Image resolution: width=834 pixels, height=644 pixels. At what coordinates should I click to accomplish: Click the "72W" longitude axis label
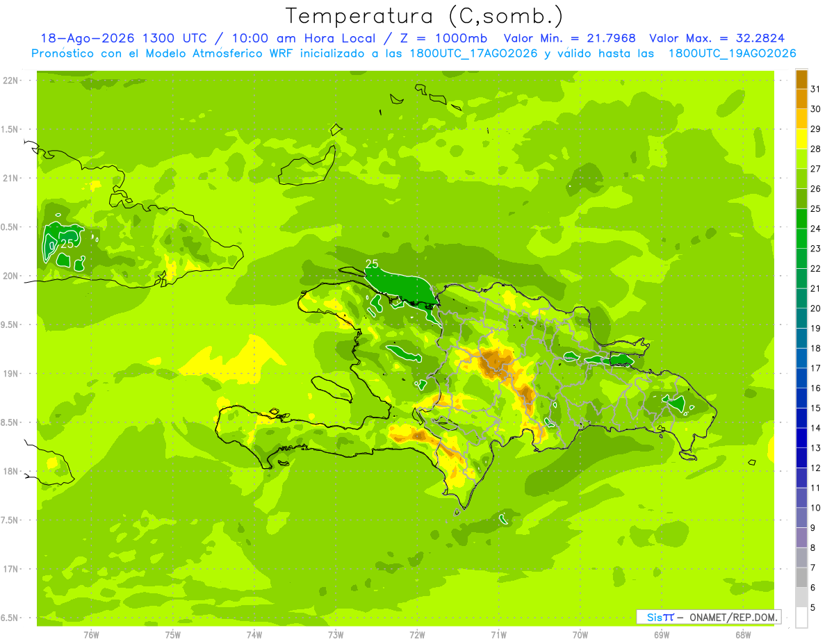click(417, 636)
